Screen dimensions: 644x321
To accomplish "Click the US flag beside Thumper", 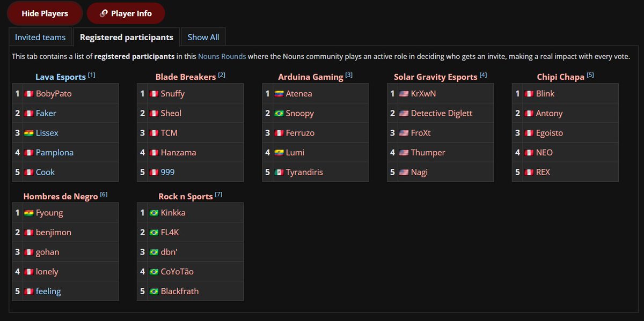I will (404, 153).
